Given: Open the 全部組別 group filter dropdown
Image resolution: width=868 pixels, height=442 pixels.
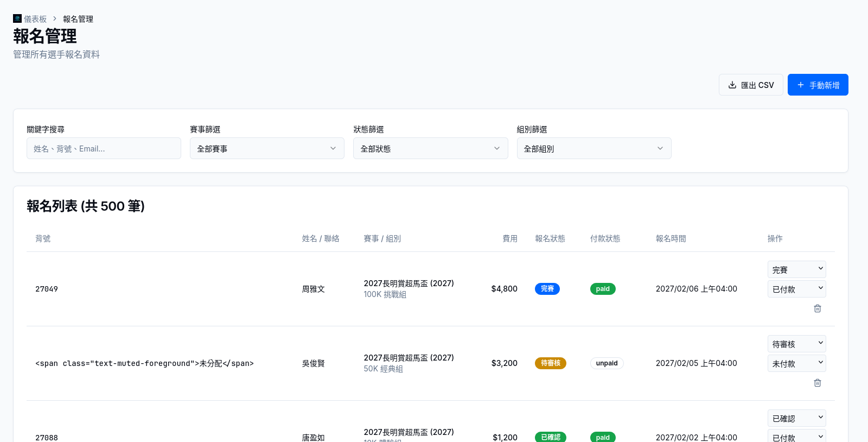Looking at the screenshot, I should (594, 148).
